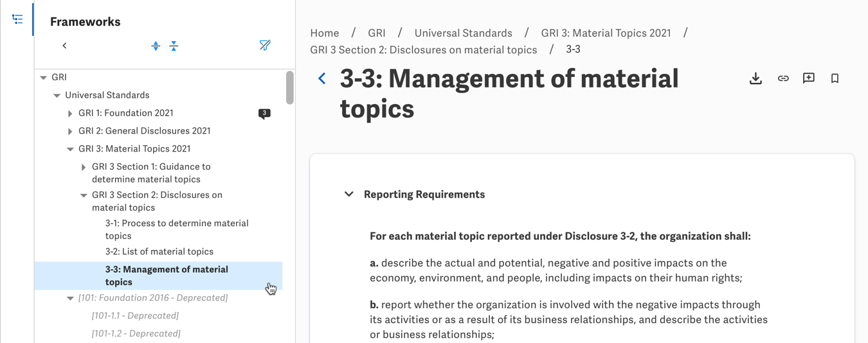Click the Reporting Requirements heading text

[x=424, y=194]
